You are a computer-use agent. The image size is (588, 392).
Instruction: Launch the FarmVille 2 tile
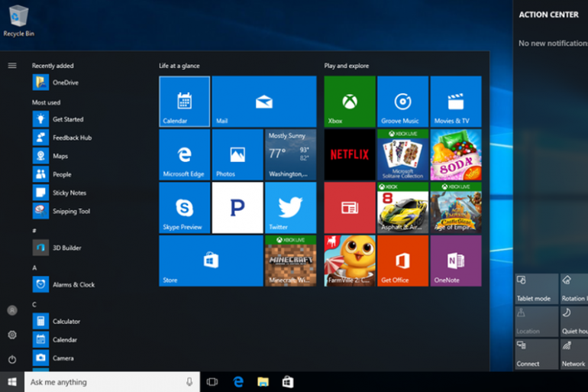click(350, 261)
